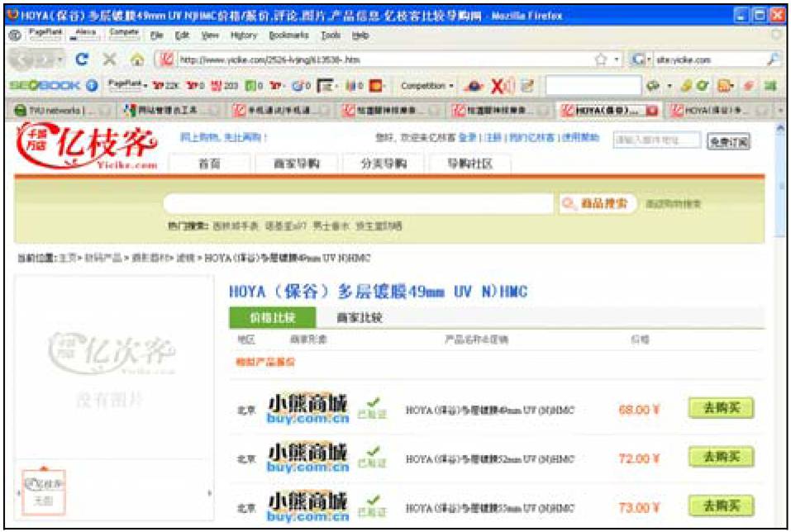The width and height of the screenshot is (791, 532).
Task: Click the page's main product search field
Action: (x=359, y=204)
